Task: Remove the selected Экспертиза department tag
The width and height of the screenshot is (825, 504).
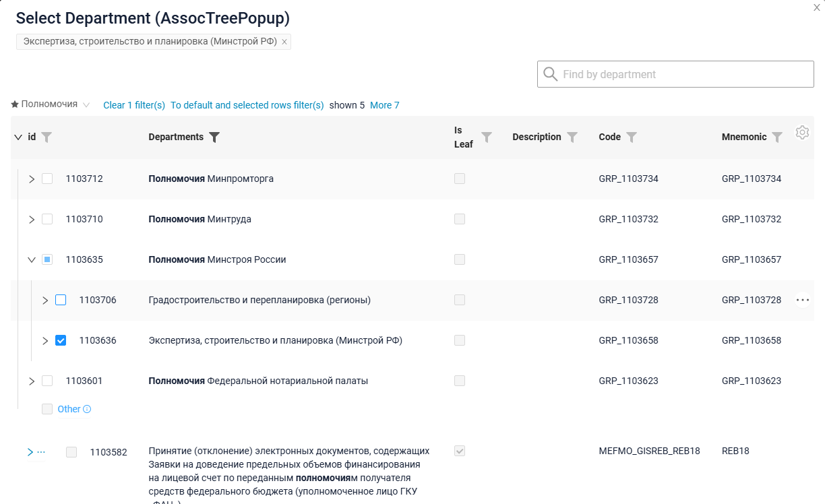Action: click(x=284, y=42)
